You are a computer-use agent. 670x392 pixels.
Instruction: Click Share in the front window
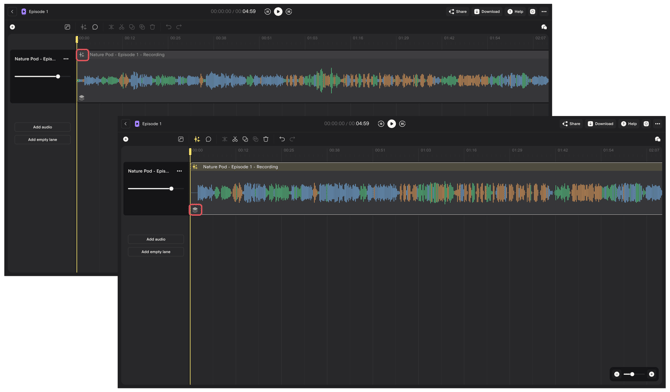[571, 124]
